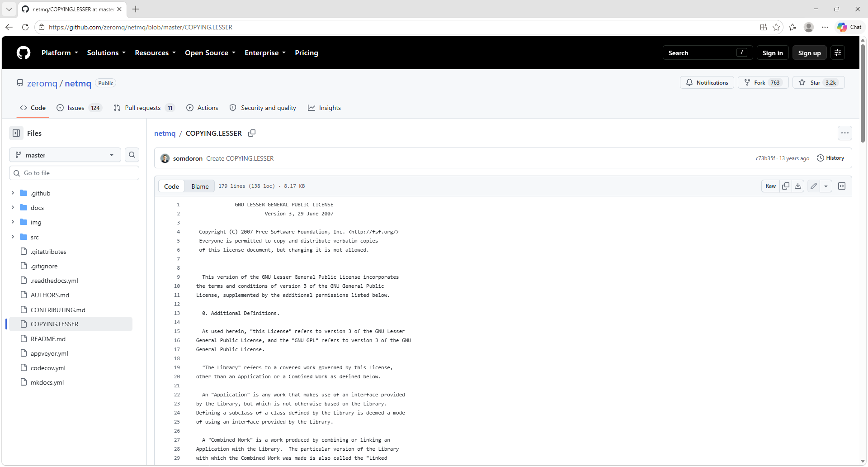
Task: Open the Notifications button
Action: point(707,82)
